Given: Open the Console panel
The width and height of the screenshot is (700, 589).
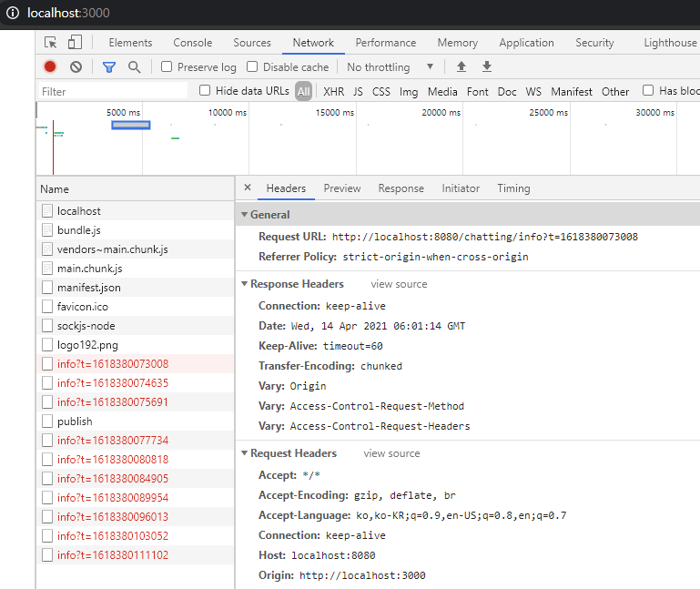Looking at the screenshot, I should (x=192, y=43).
